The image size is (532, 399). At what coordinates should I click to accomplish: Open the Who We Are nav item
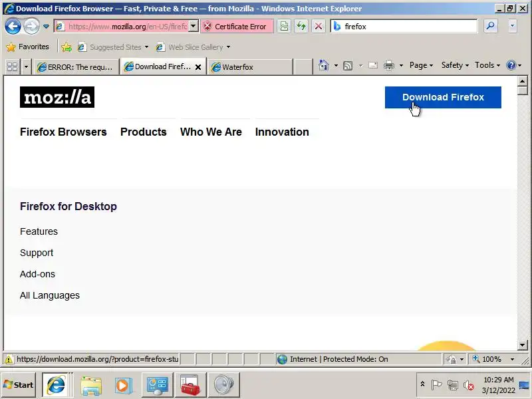pyautogui.click(x=211, y=132)
